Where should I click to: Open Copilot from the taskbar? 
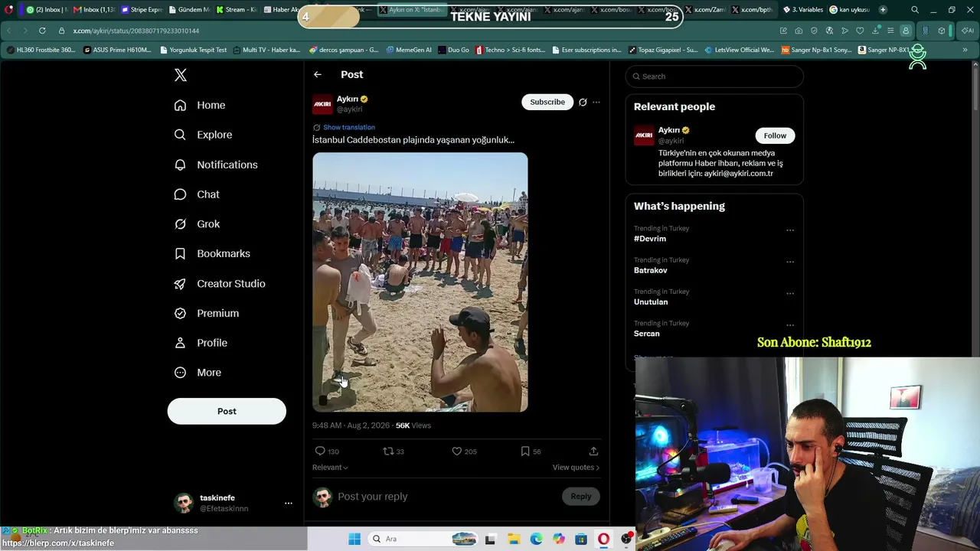[x=559, y=539]
